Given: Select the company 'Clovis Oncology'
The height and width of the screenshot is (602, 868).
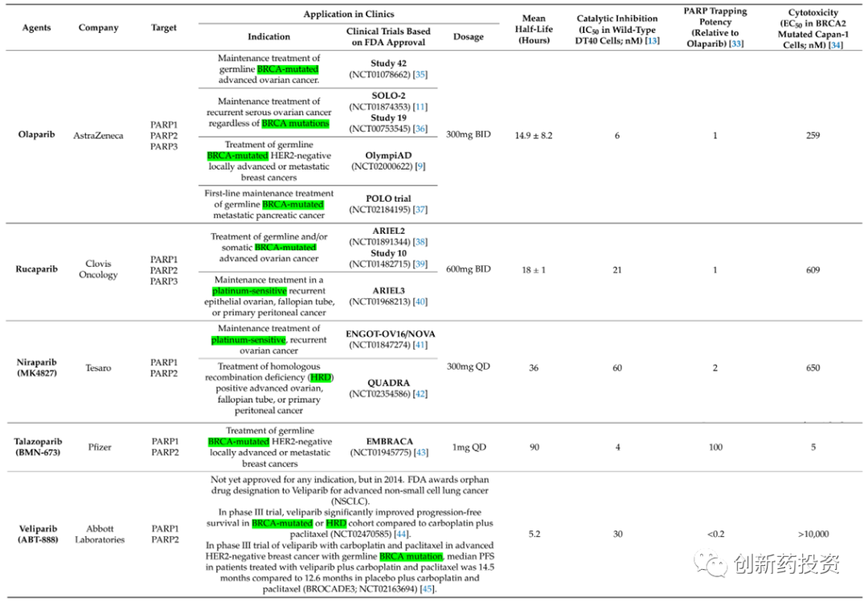Looking at the screenshot, I should [x=98, y=269].
